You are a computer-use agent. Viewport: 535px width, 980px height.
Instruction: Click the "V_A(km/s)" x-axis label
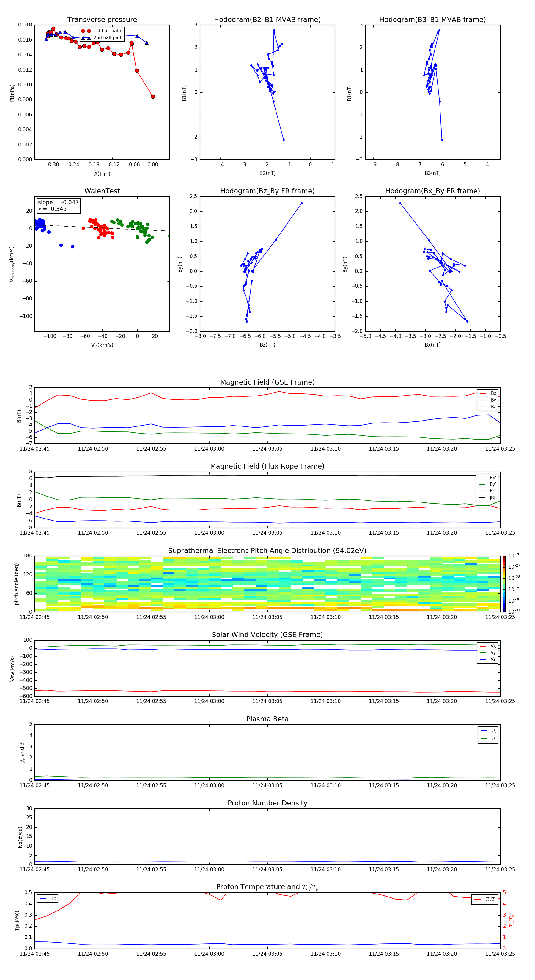click(x=102, y=345)
